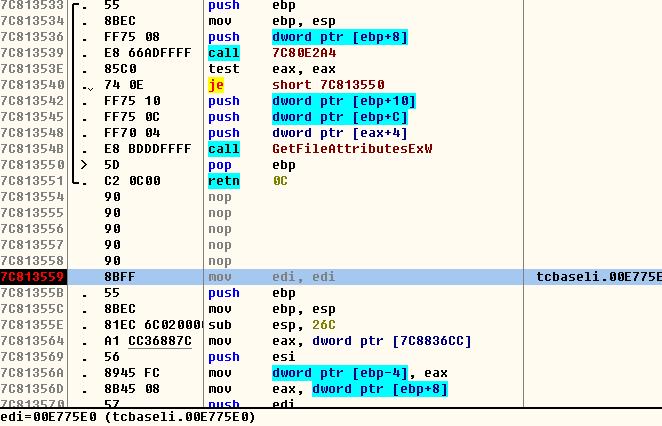The height and width of the screenshot is (426, 662).
Task: Click jump destination marker at 7C813550
Action: pyautogui.click(x=84, y=165)
